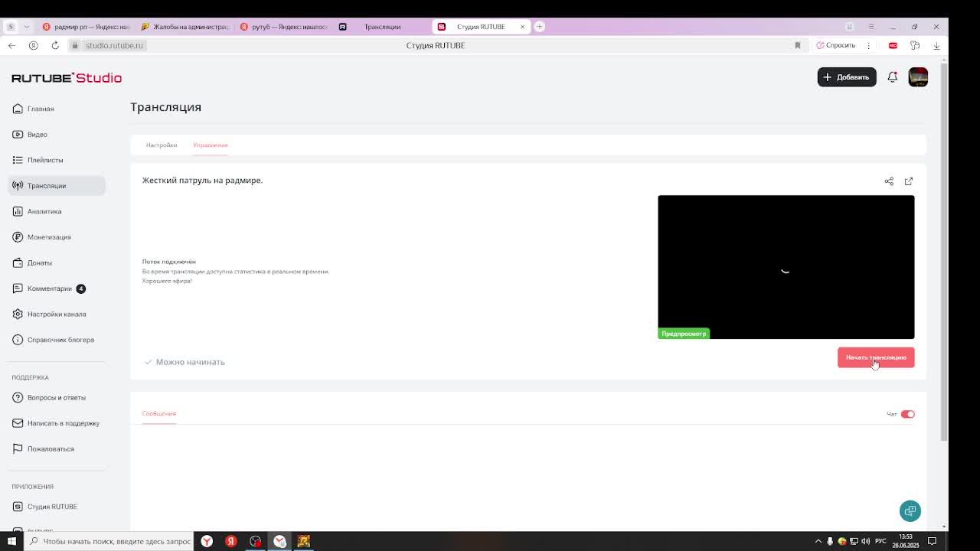Switch to the Трансляции browser tab
Viewport: 980px width, 551px height.
pos(382,27)
